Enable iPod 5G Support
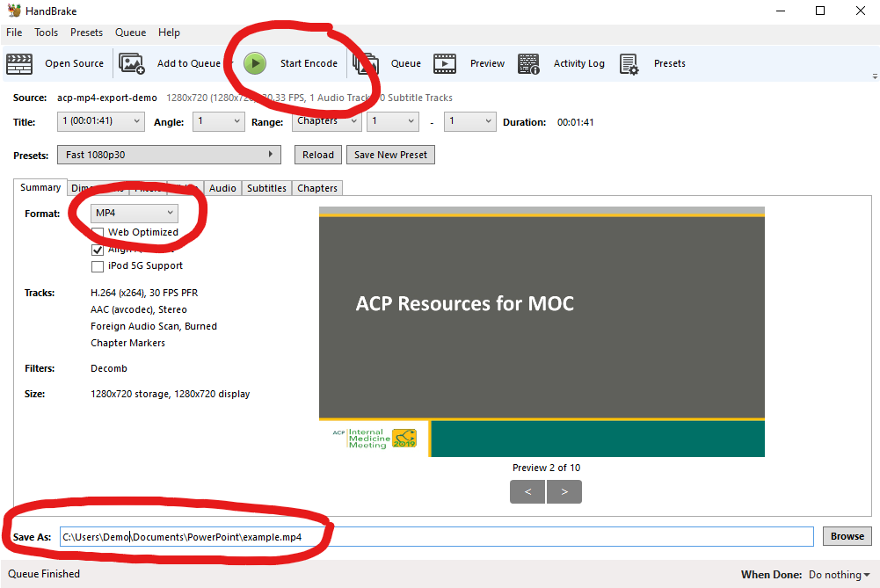 point(98,266)
